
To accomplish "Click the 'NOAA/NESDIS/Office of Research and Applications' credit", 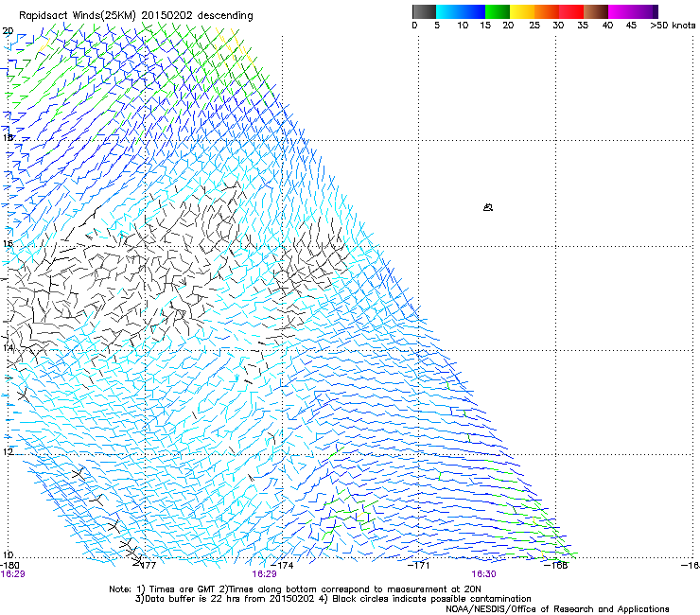I will pos(557,609).
